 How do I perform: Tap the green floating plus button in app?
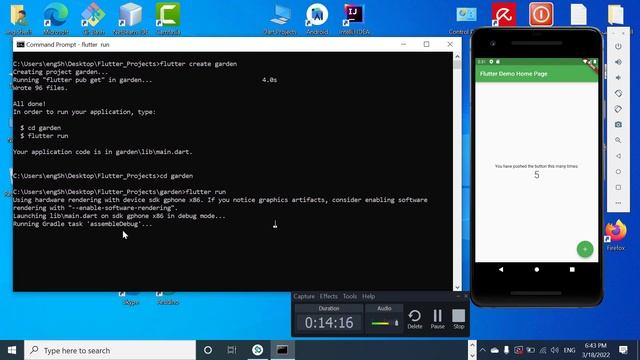click(584, 249)
